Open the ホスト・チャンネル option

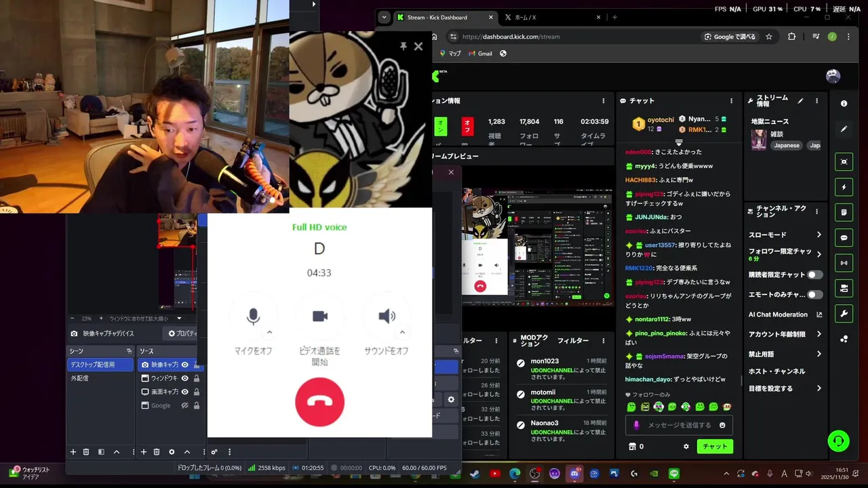click(777, 371)
